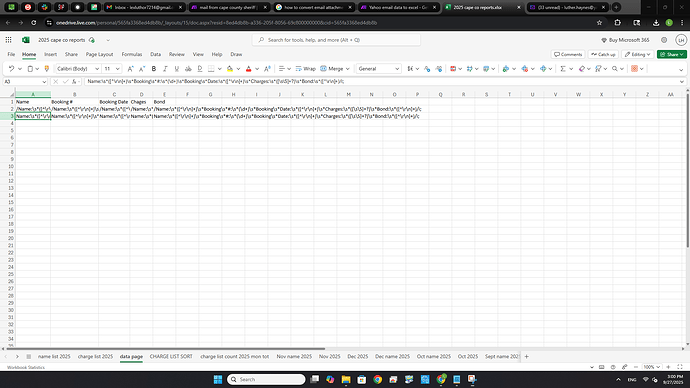
Task: Toggle Underline formatting
Action: (176, 69)
